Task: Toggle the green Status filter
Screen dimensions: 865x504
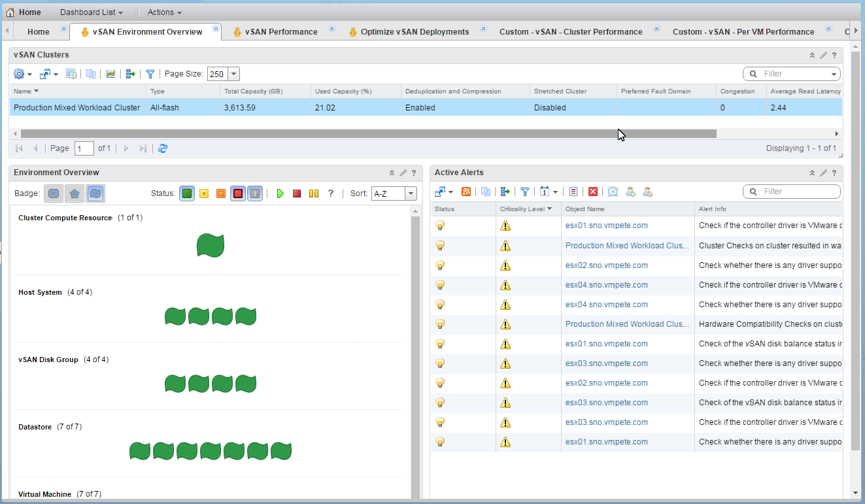Action: (x=187, y=193)
